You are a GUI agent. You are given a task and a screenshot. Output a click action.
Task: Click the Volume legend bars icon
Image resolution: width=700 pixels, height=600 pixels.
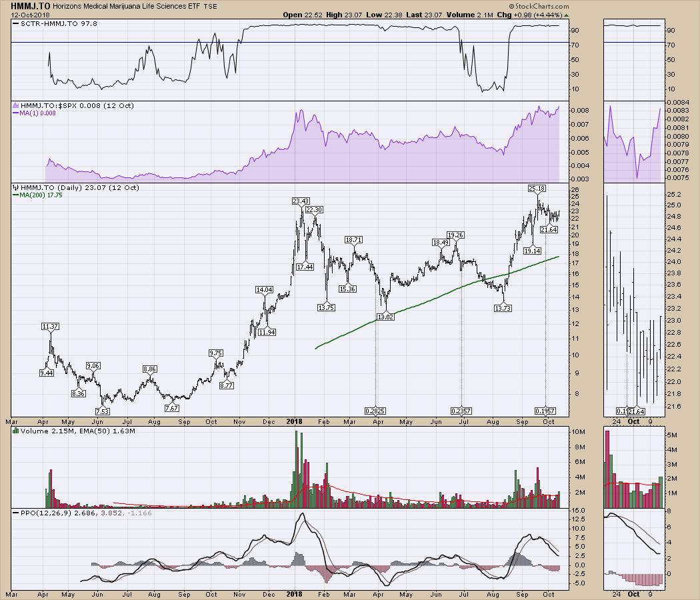click(15, 431)
